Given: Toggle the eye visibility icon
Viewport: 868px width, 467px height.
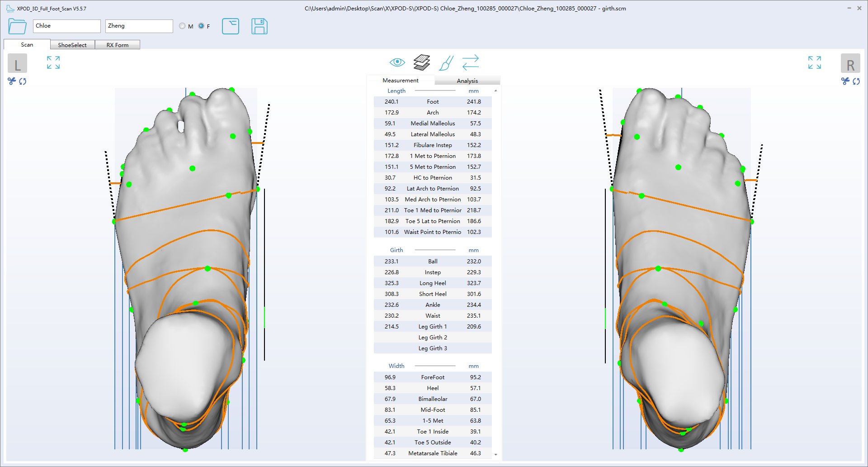Looking at the screenshot, I should tap(397, 62).
